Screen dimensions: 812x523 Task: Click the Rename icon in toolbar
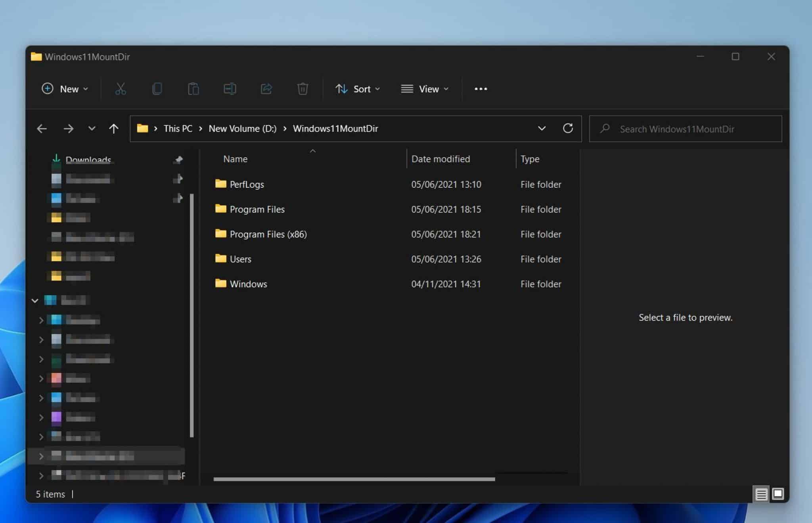tap(230, 89)
